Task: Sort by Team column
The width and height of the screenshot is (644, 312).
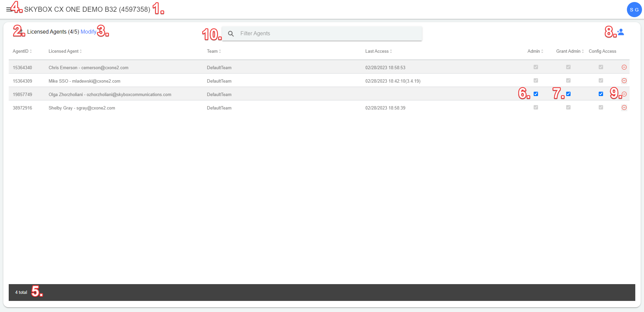Action: 214,51
